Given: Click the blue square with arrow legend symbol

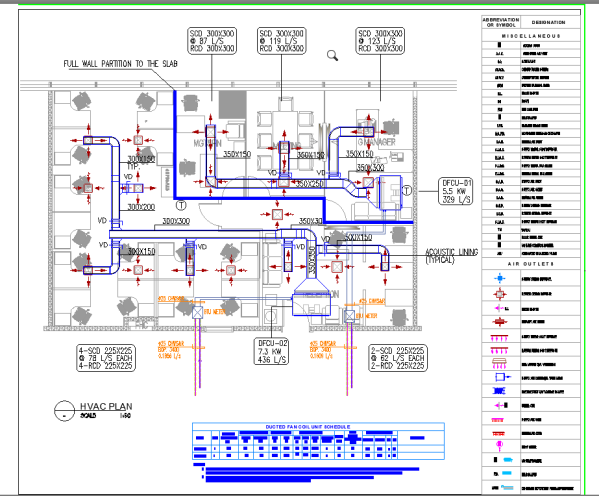Looking at the screenshot, I should pos(502,378).
